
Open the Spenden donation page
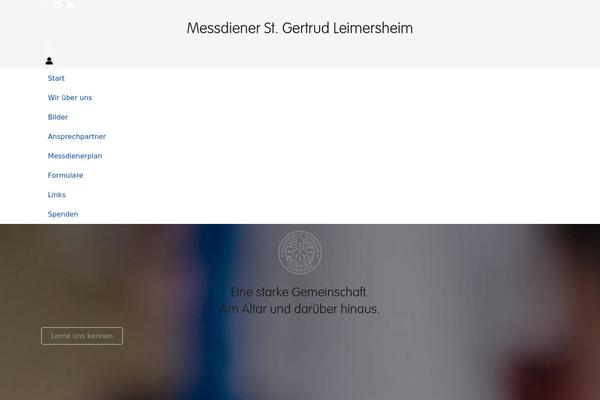click(63, 214)
